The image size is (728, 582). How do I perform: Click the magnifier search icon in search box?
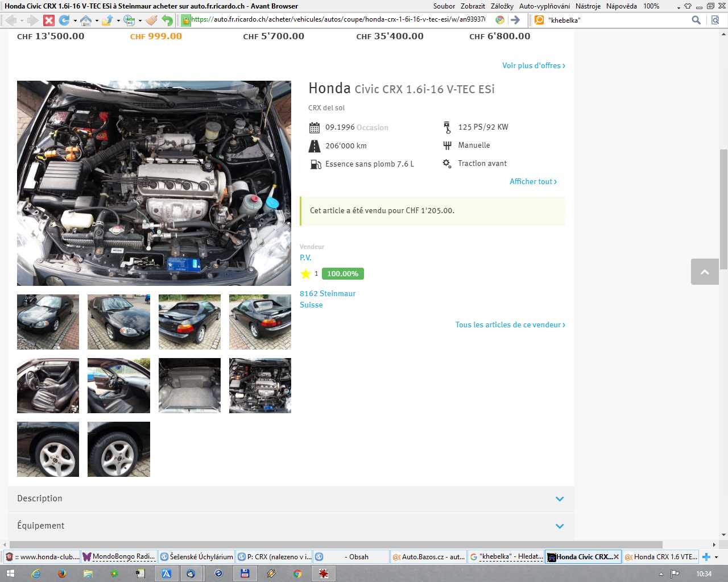tap(696, 20)
